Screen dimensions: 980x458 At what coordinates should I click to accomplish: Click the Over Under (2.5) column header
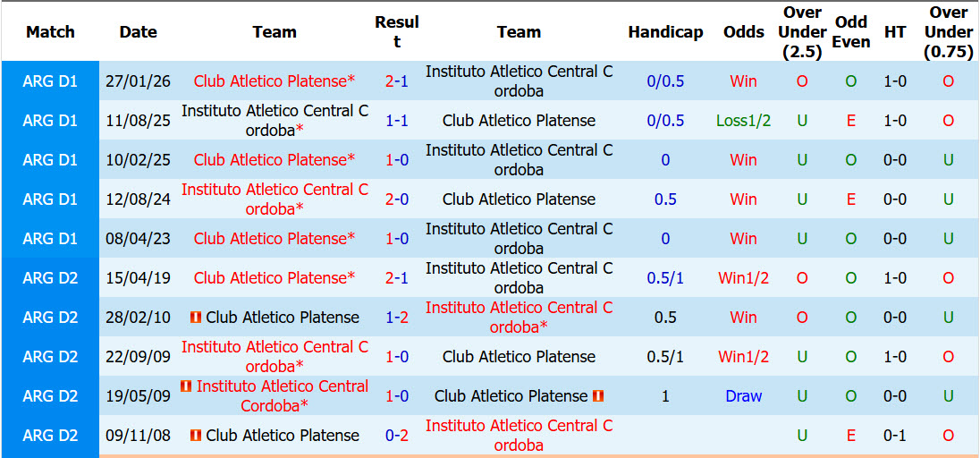802,32
